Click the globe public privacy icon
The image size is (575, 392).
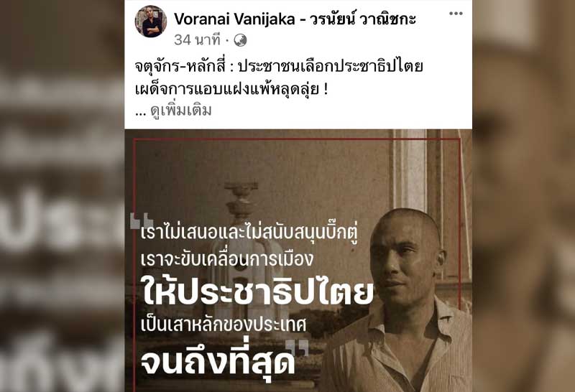(240, 40)
